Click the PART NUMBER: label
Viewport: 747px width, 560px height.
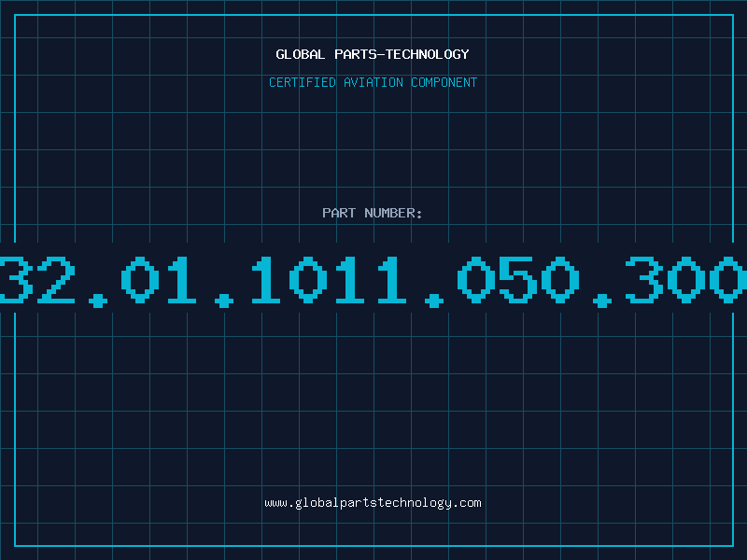click(373, 213)
